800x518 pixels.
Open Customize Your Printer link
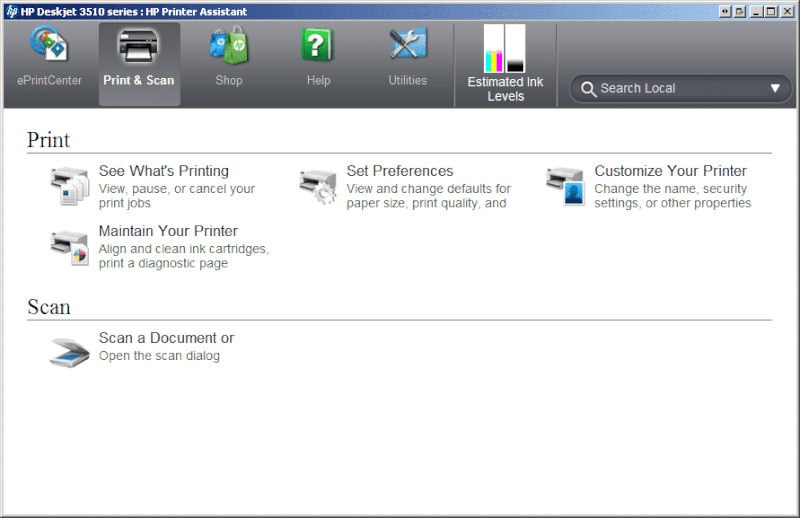(x=670, y=171)
